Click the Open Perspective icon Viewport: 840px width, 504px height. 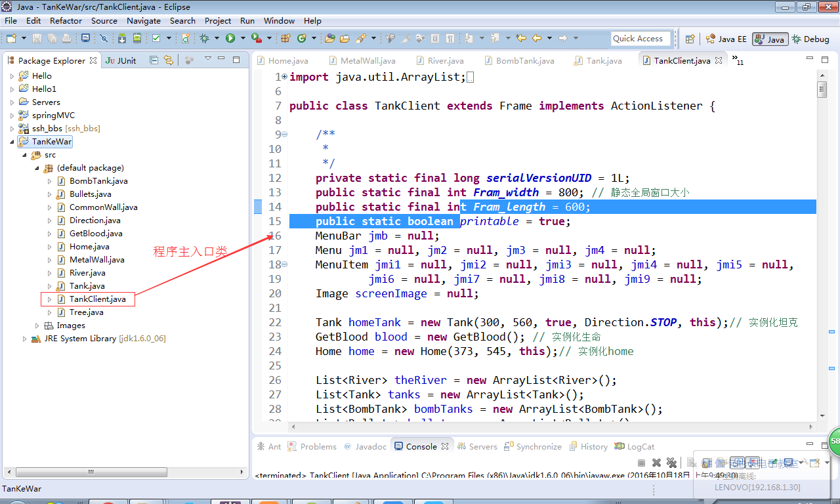tap(690, 39)
